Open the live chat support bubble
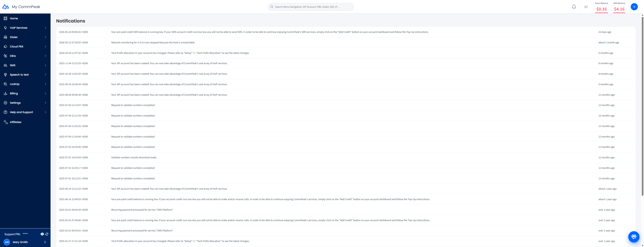644x247 pixels. [x=634, y=236]
